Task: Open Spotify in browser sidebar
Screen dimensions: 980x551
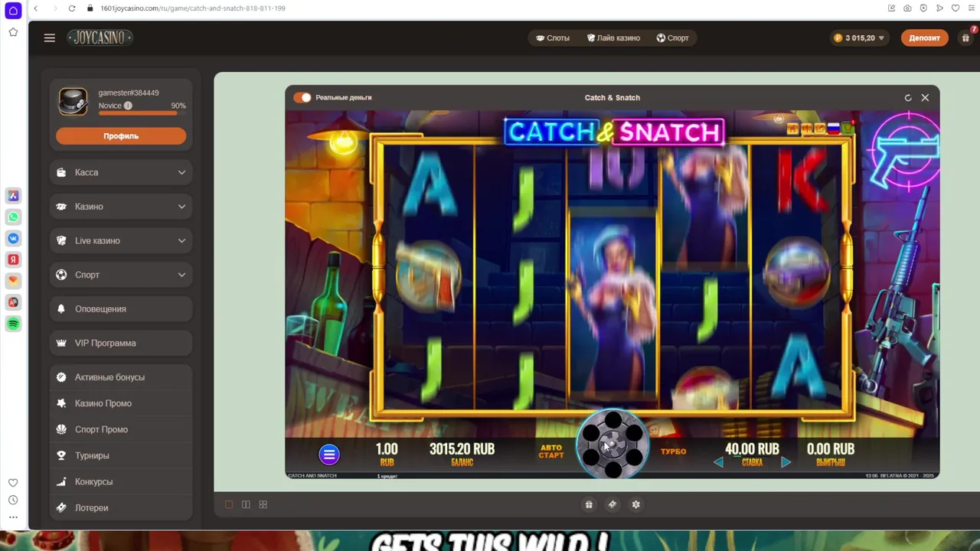Action: coord(13,324)
